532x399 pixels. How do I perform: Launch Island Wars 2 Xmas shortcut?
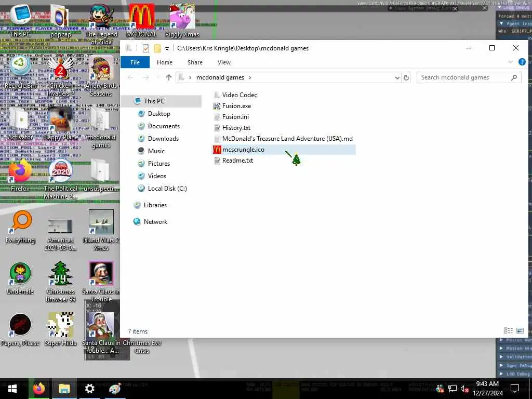click(x=101, y=231)
